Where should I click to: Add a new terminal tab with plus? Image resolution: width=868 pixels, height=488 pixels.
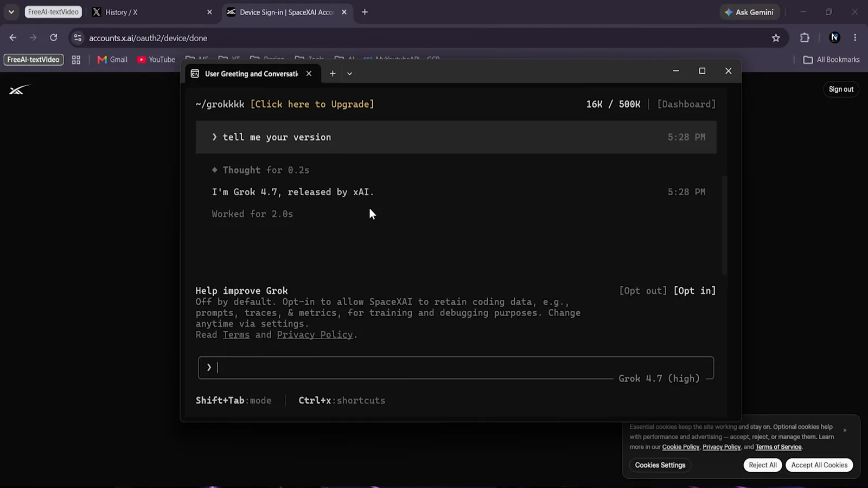tap(333, 73)
